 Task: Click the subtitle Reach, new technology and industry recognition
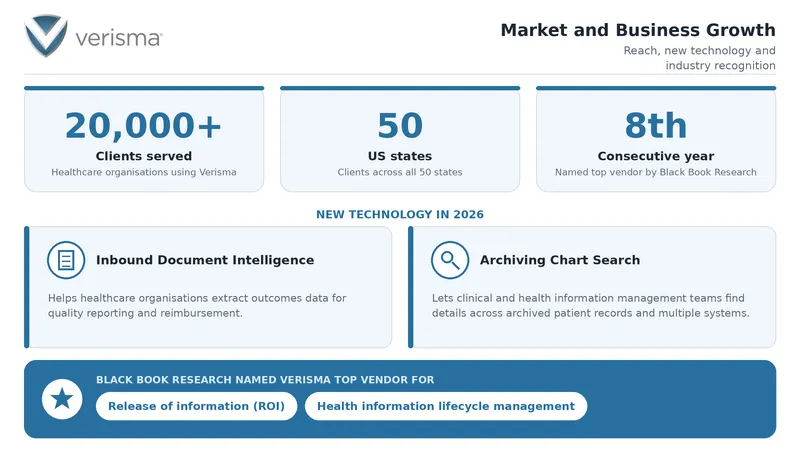(x=699, y=58)
